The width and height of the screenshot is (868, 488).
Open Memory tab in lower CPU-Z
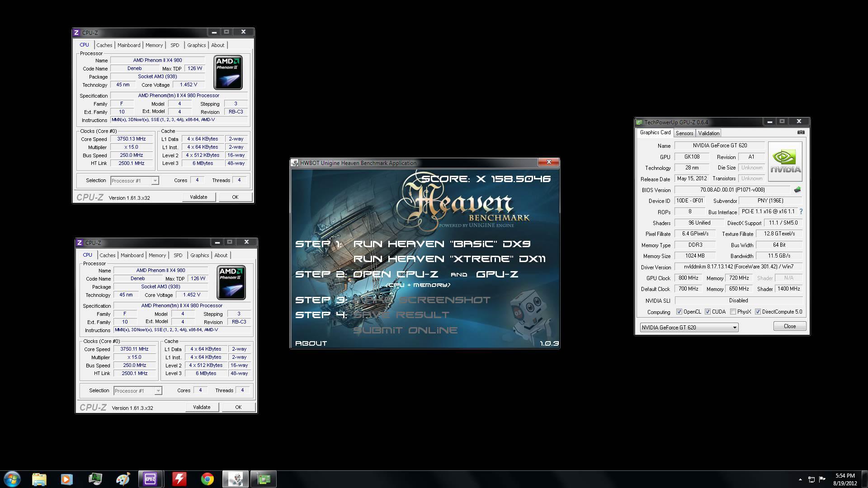157,255
